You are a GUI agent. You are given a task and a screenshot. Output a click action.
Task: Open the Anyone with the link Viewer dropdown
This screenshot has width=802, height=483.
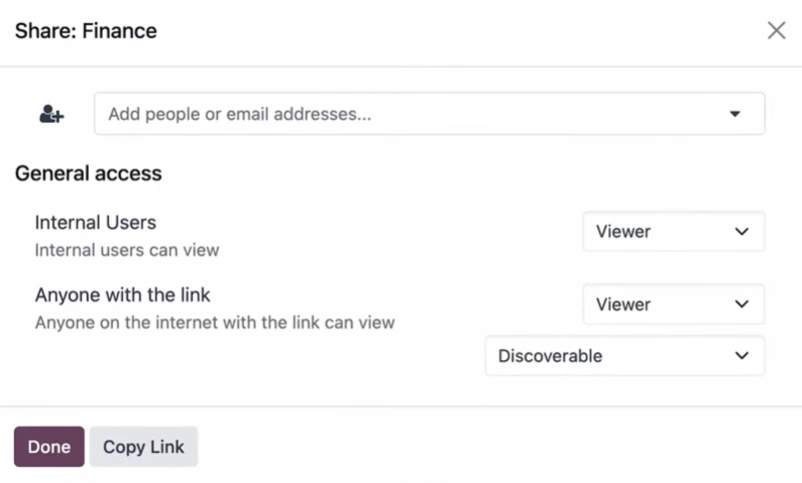point(674,304)
